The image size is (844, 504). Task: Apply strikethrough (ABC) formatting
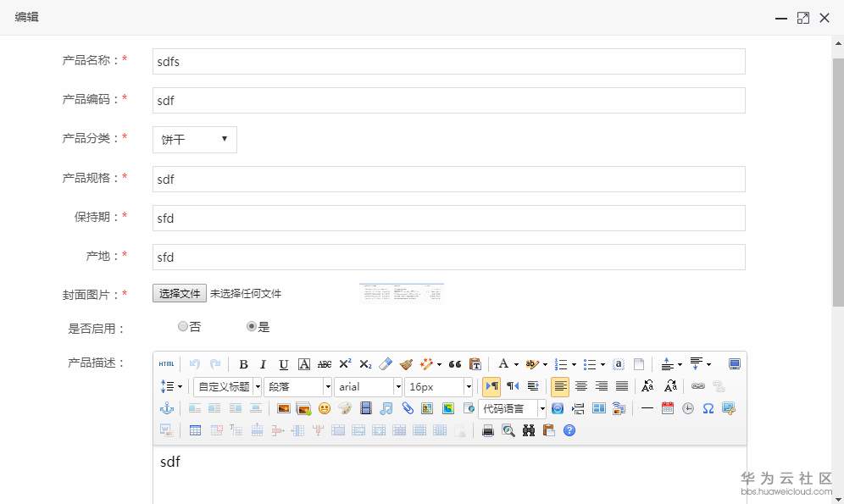pyautogui.click(x=325, y=364)
